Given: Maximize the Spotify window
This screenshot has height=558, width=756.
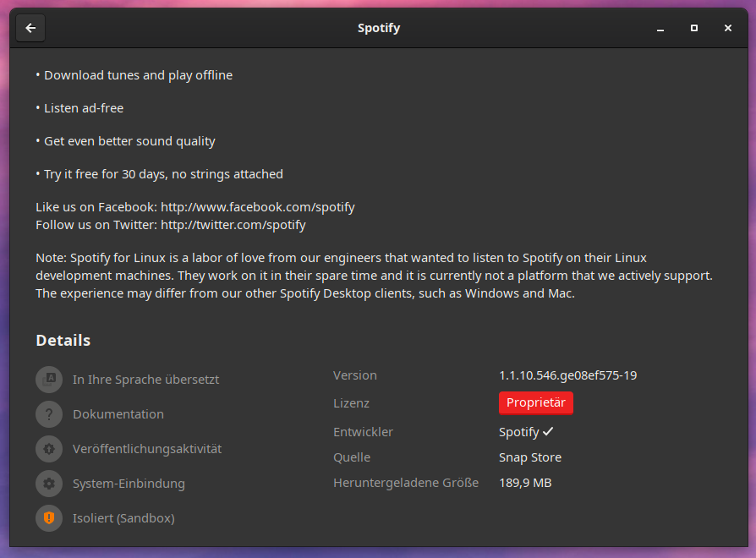Looking at the screenshot, I should (694, 28).
